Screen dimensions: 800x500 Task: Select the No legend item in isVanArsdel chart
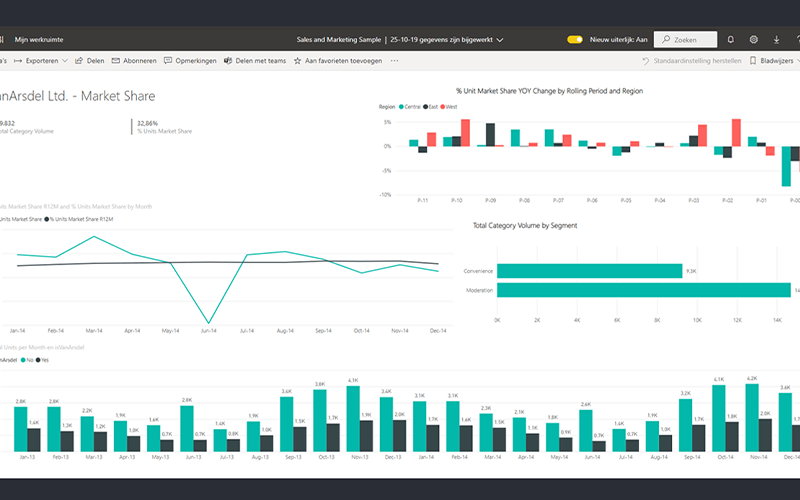[27, 360]
